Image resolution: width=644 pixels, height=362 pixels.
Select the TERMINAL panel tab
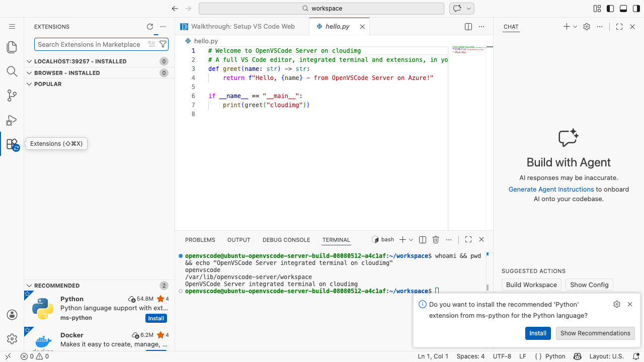click(x=336, y=240)
